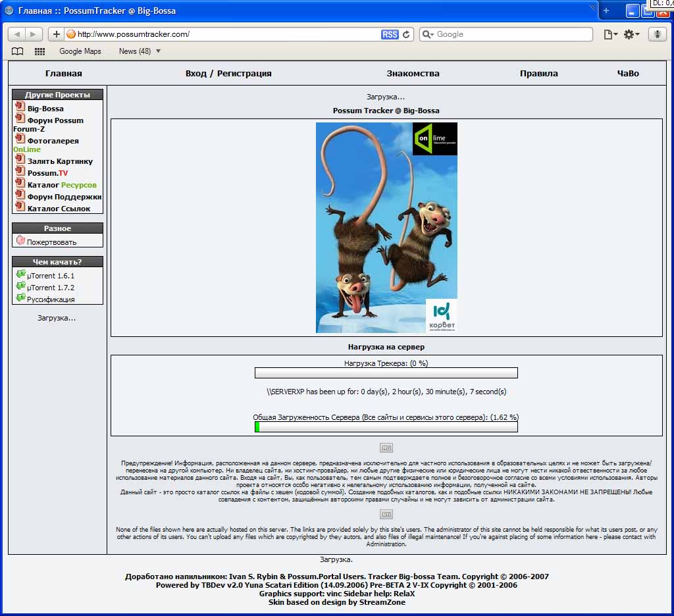Image resolution: width=674 pixels, height=616 pixels.
Task: Click the EN language flag icon
Action: (386, 514)
